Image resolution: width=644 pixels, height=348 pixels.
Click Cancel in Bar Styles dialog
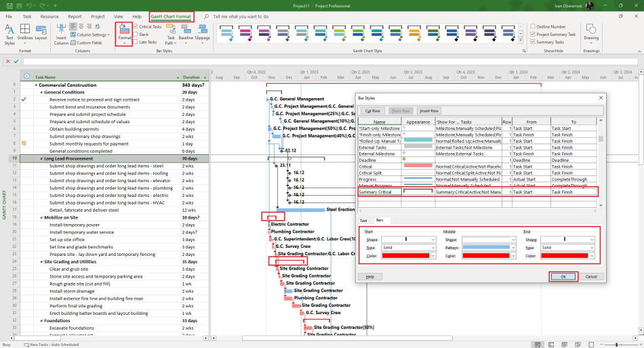(591, 277)
